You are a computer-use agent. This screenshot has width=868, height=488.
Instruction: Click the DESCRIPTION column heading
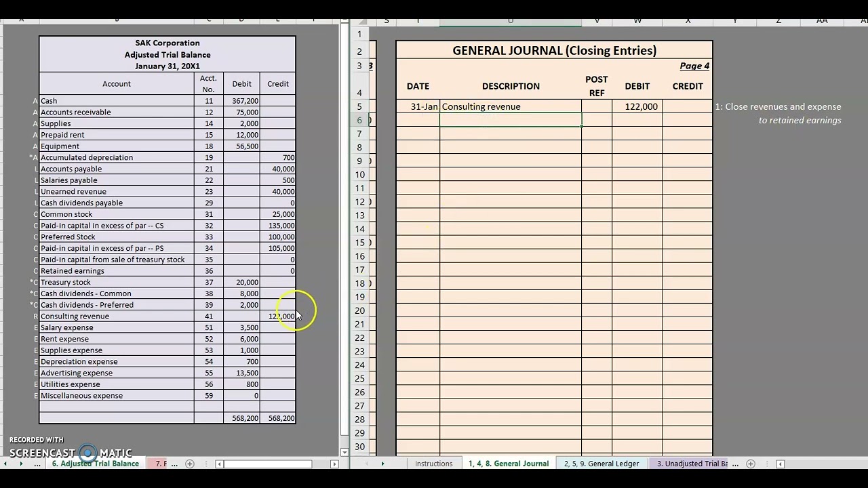coord(511,86)
